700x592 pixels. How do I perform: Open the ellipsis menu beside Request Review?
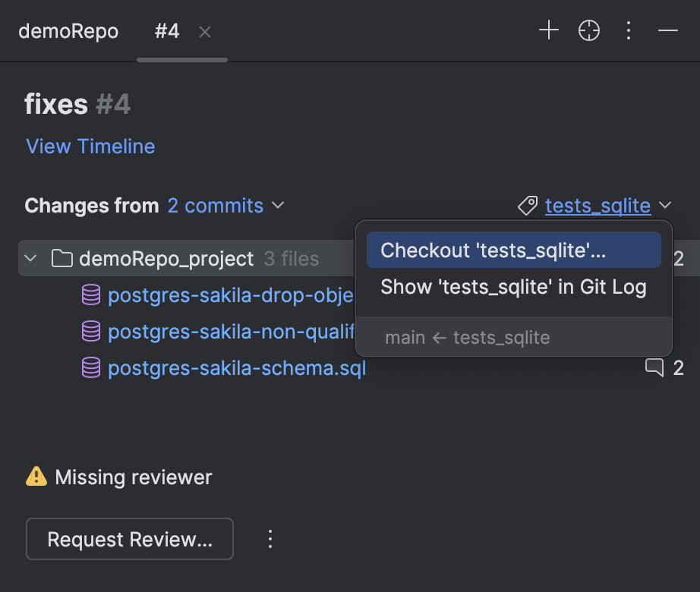pos(270,539)
